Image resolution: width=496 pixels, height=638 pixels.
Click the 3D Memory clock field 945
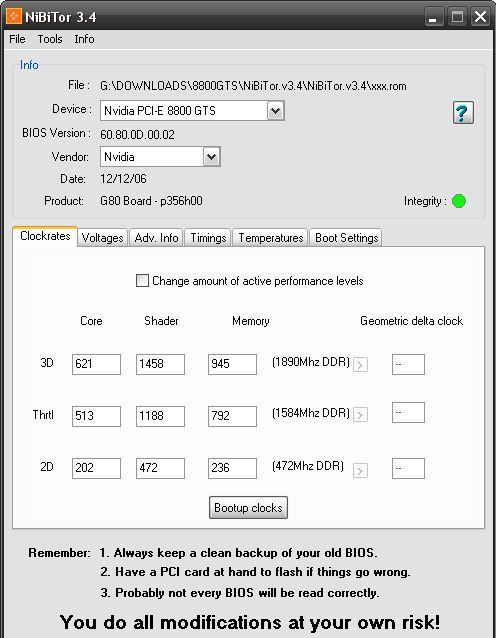[232, 364]
